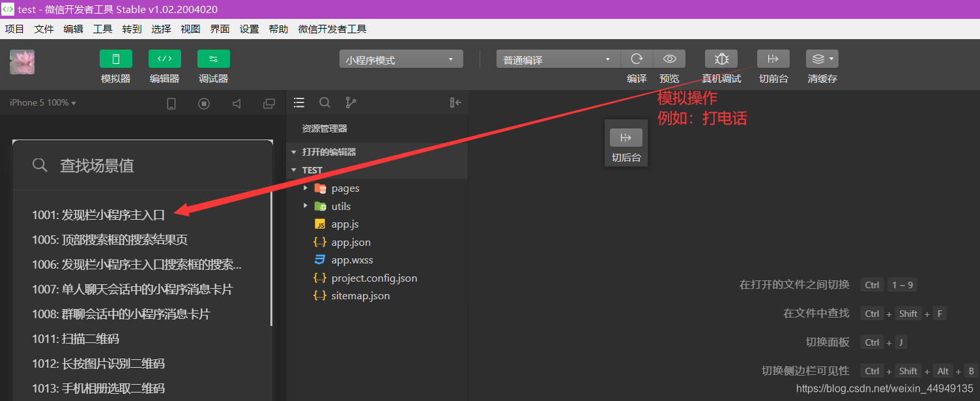Viewport: 980px width, 401px height.
Task: Toggle the simulator mute speaker icon
Action: point(237,103)
